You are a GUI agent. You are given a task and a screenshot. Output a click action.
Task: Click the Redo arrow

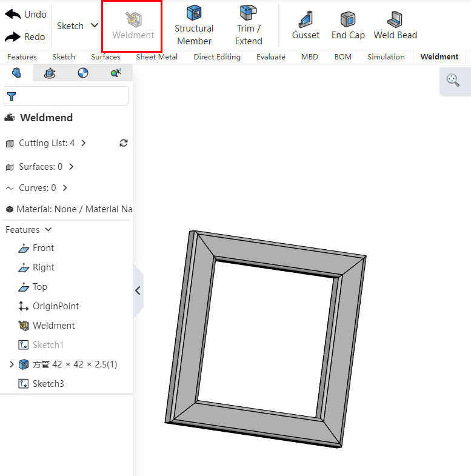[13, 36]
